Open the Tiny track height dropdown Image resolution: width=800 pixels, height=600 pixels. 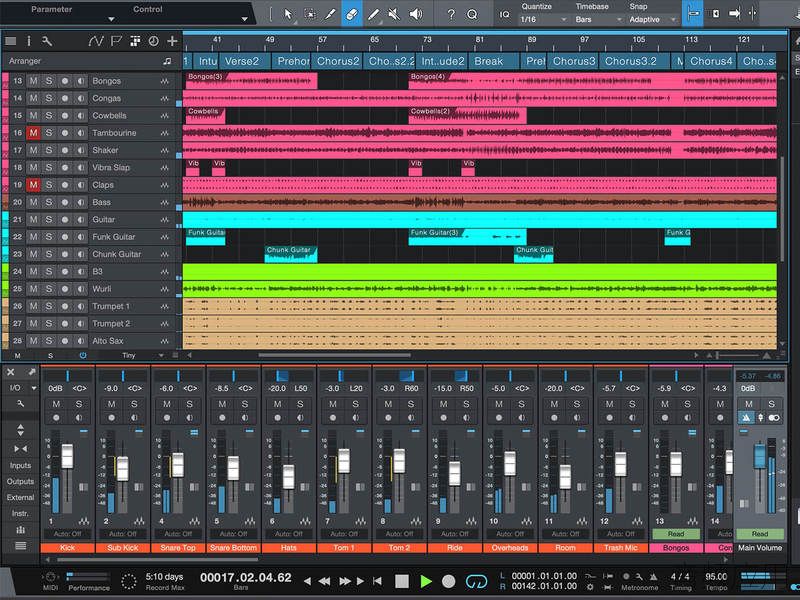[x=143, y=355]
